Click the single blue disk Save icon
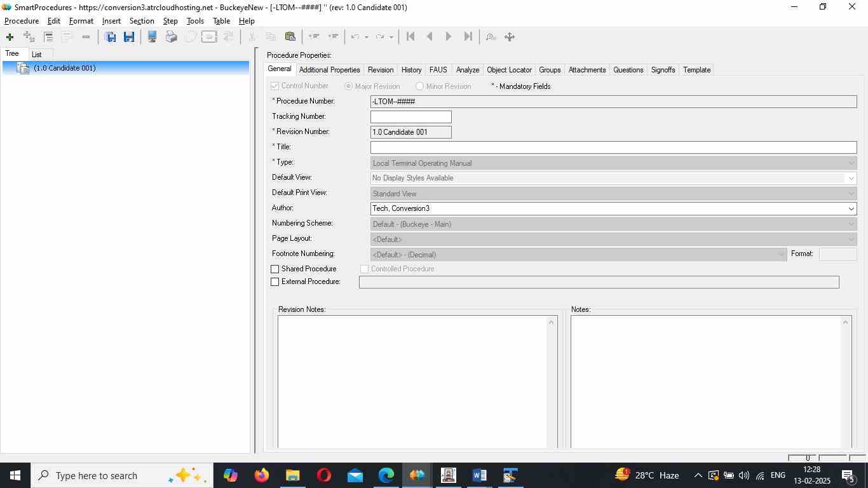The width and height of the screenshot is (868, 488). coord(129,37)
